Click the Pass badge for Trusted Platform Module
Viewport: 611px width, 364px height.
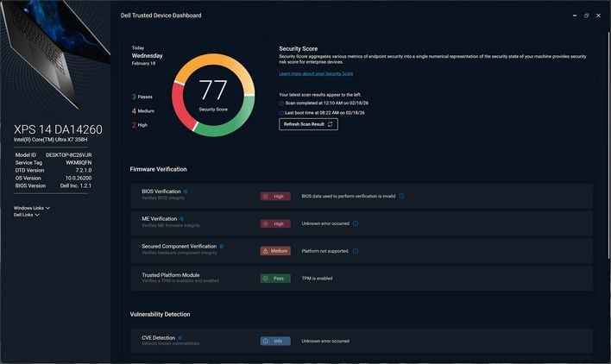click(x=275, y=279)
